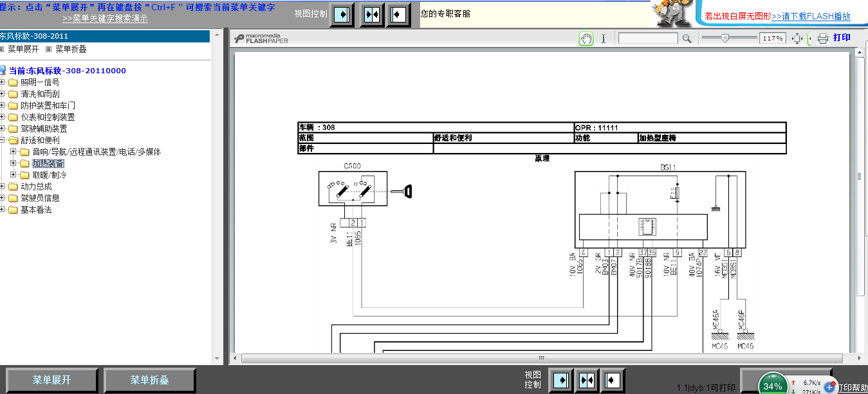
Task: Open the 请下载FLASH播放 link
Action: (x=811, y=17)
